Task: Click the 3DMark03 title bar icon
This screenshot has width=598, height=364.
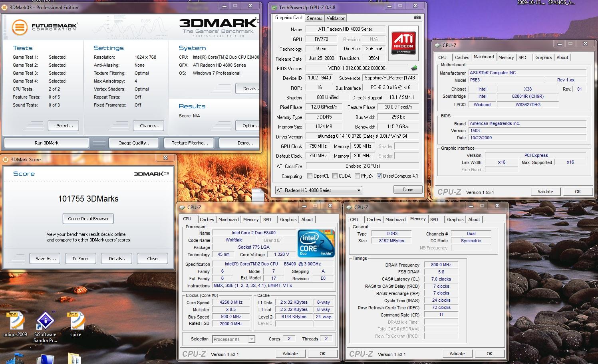Action: pyautogui.click(x=5, y=7)
